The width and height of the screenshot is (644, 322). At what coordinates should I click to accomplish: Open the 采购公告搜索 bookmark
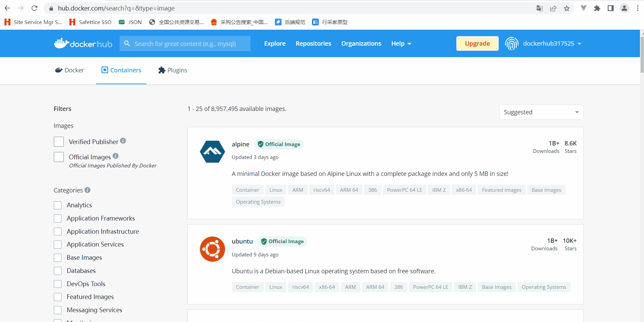[x=239, y=22]
